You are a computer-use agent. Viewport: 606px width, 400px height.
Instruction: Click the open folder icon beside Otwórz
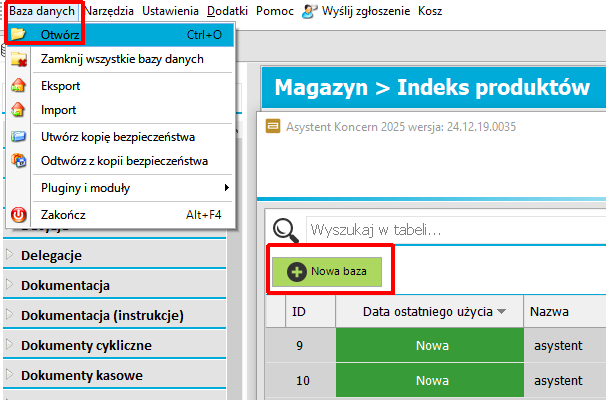point(18,34)
